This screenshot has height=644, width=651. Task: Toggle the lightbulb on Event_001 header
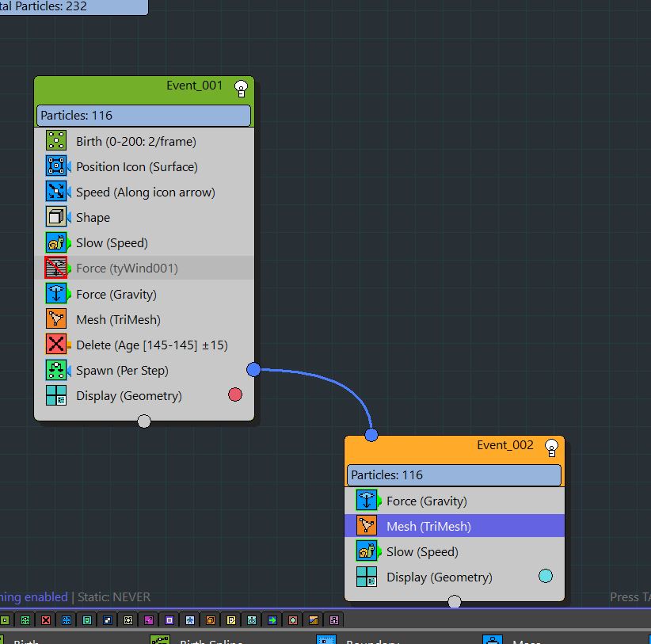[242, 90]
